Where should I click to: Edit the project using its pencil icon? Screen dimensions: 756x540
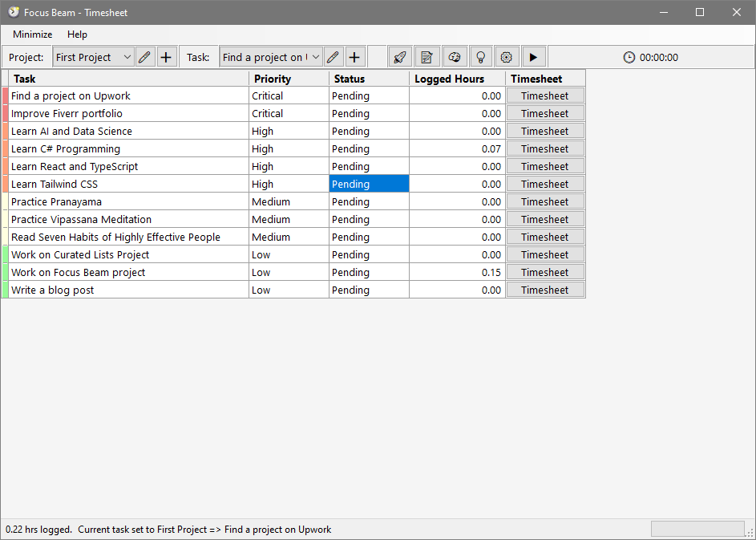[145, 57]
